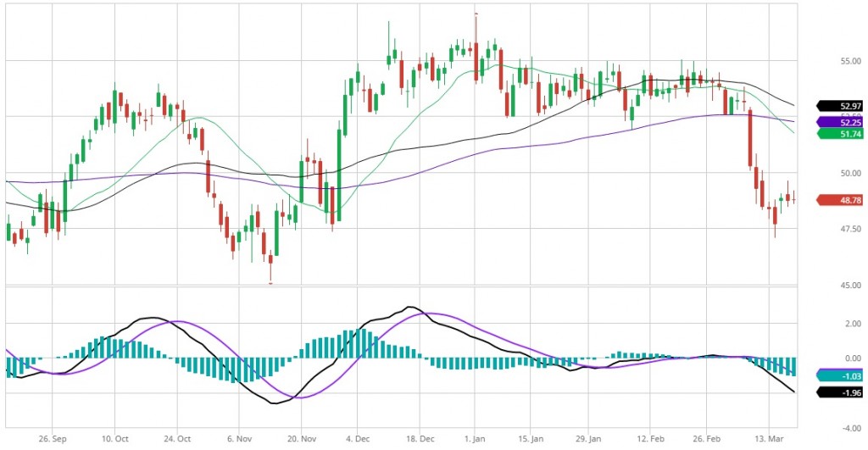
Task: Click the black 52.97 moving average price tag
Action: coord(840,106)
